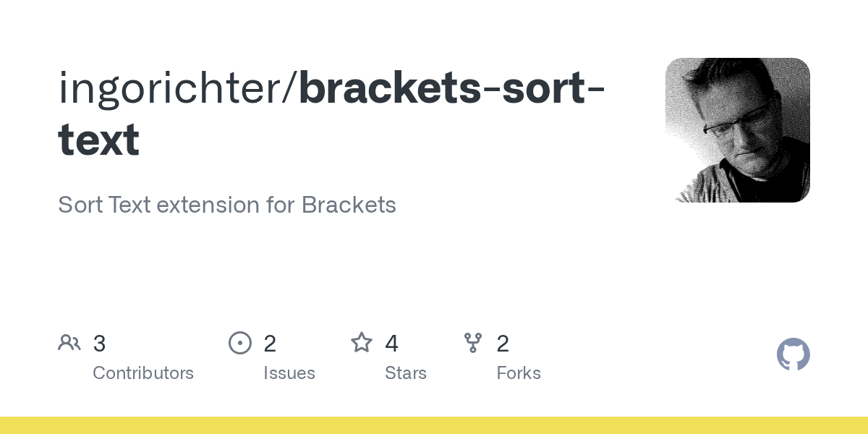Click the Forks branch icon
The image size is (868, 434).
473,343
